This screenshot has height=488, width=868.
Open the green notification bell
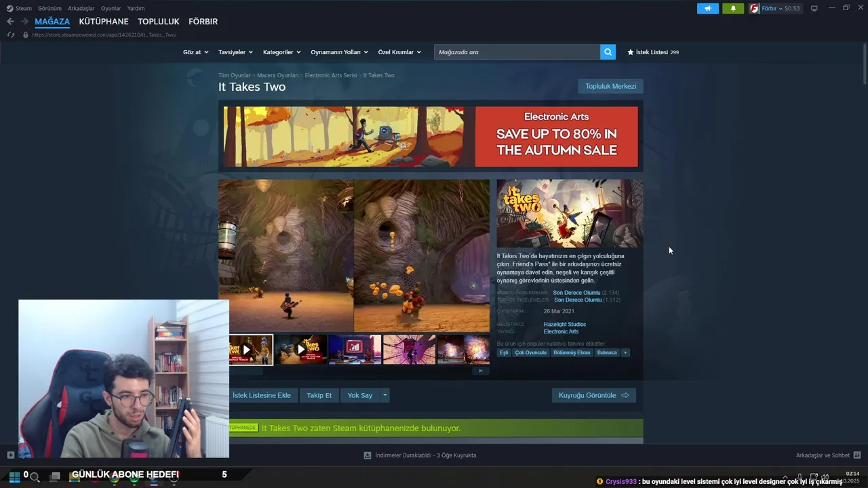733,9
